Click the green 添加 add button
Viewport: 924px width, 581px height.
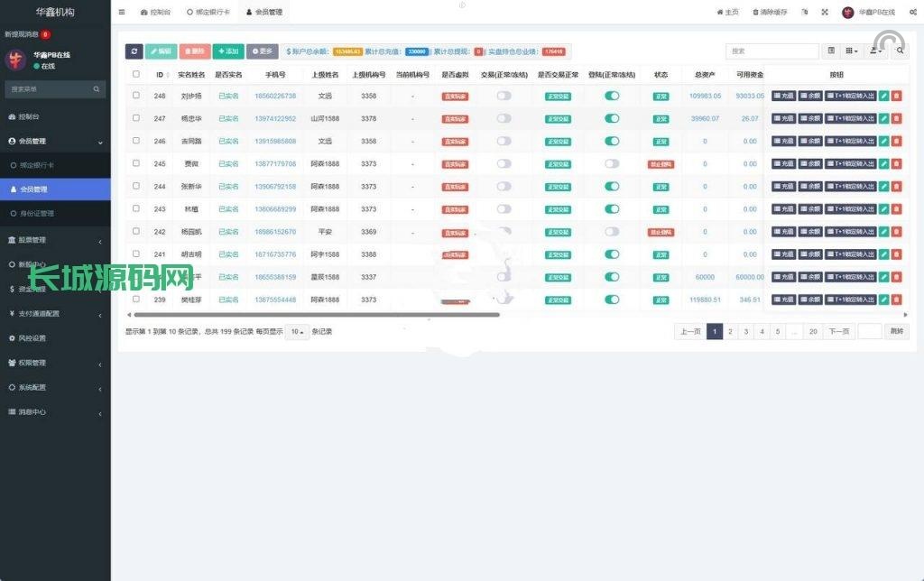coord(228,51)
